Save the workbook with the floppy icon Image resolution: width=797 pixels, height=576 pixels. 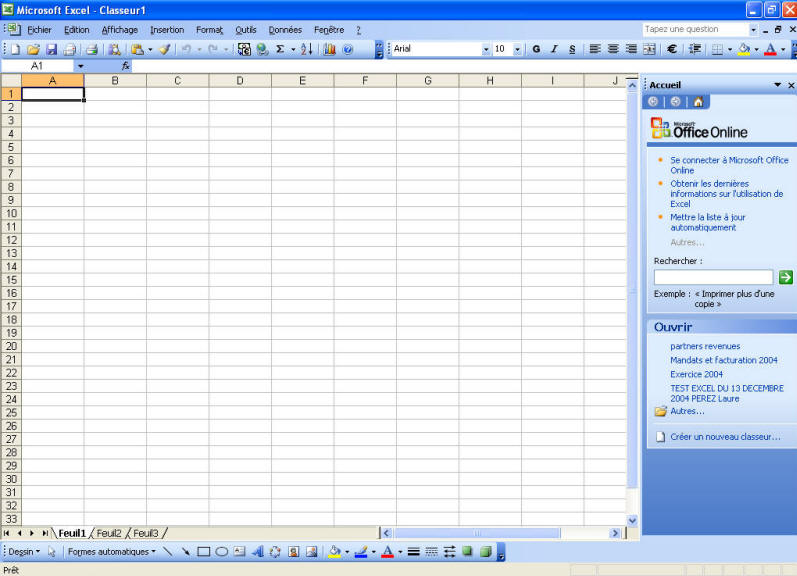[51, 49]
